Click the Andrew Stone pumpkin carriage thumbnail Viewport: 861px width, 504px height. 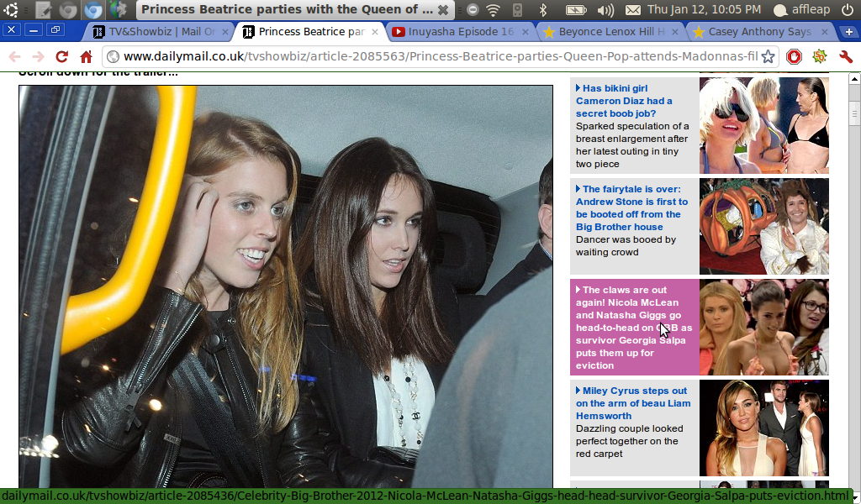click(x=763, y=226)
